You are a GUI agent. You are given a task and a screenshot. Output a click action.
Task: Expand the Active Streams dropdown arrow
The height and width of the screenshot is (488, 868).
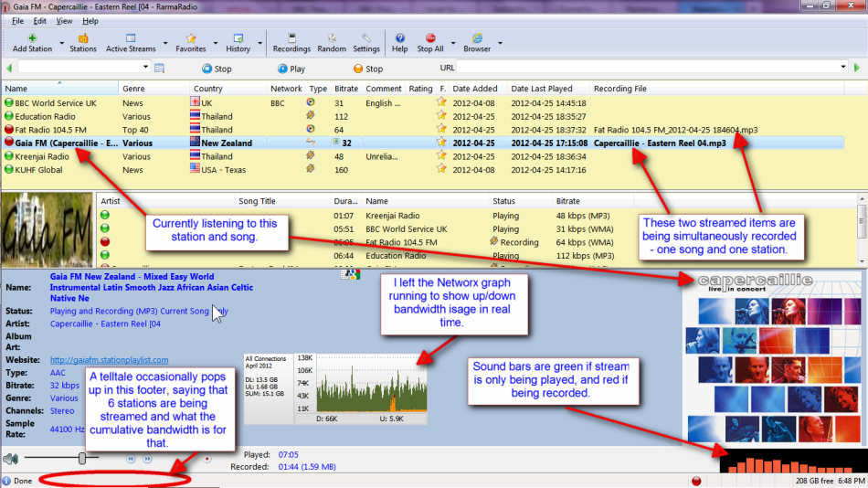pyautogui.click(x=165, y=43)
